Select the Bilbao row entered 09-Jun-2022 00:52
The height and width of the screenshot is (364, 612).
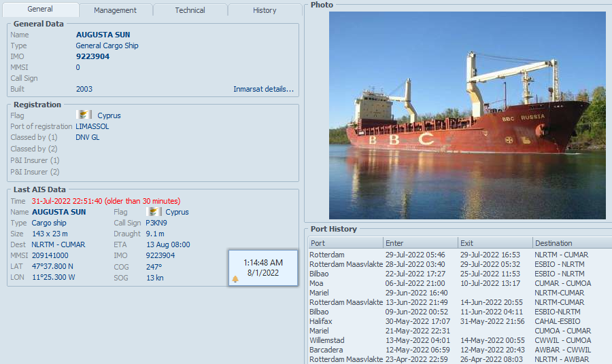coord(460,312)
